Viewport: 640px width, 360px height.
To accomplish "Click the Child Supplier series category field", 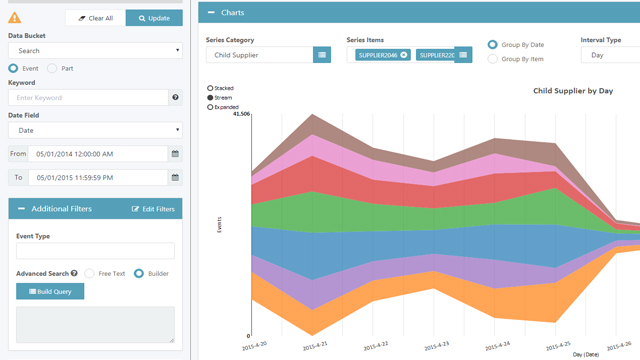I will pyautogui.click(x=260, y=55).
